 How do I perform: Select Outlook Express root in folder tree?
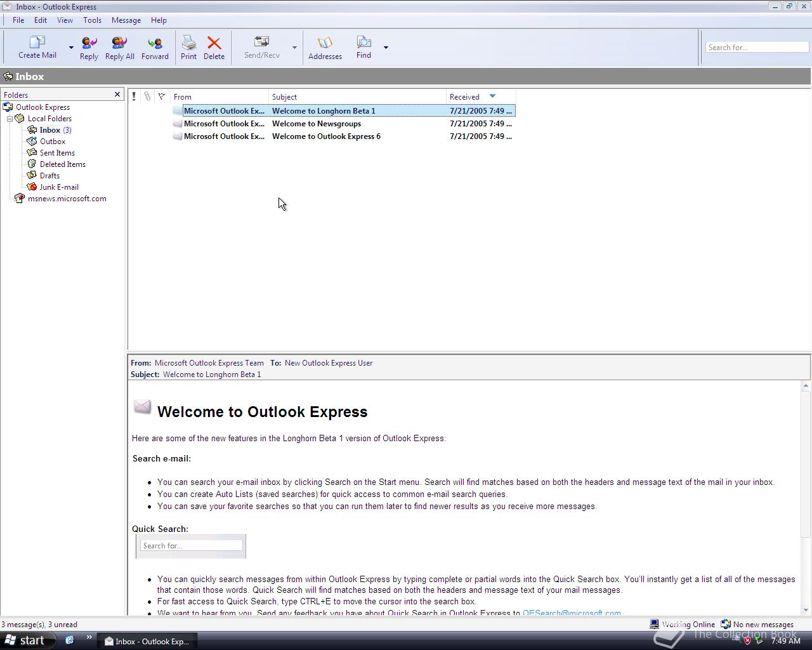(43, 107)
